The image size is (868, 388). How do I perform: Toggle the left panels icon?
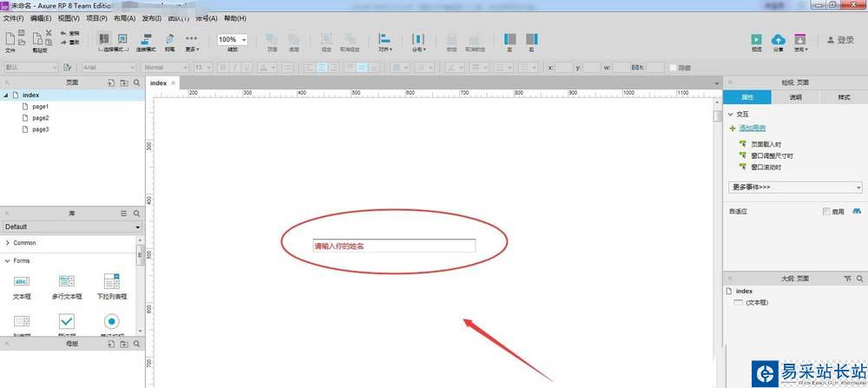510,39
